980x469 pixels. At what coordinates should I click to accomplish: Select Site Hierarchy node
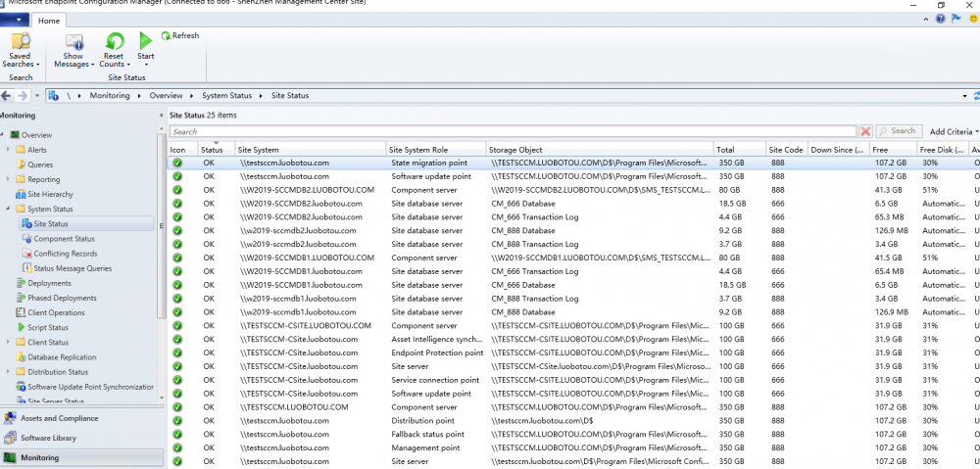click(x=50, y=194)
